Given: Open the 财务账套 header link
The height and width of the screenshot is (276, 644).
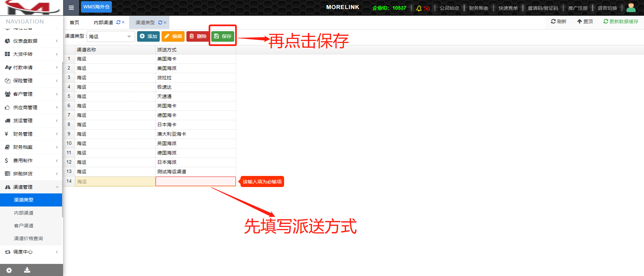Looking at the screenshot, I should coord(479,8).
